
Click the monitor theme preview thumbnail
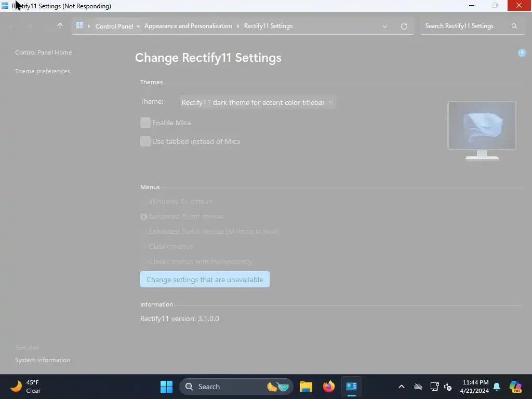click(482, 130)
